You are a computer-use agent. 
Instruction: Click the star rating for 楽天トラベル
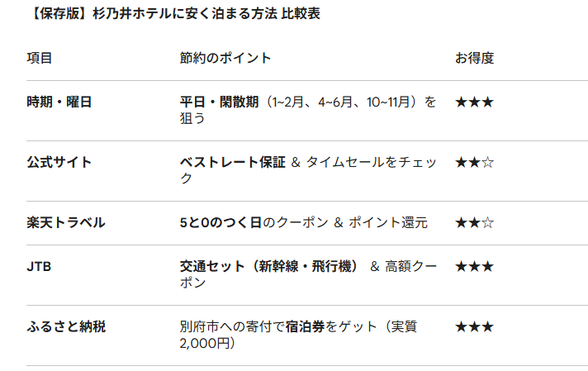click(474, 222)
